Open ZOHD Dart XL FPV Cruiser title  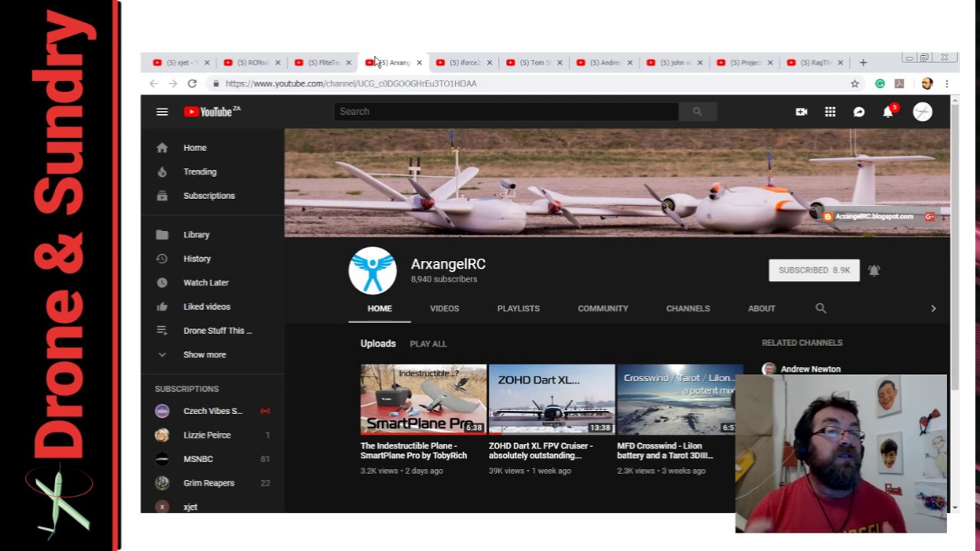(541, 451)
